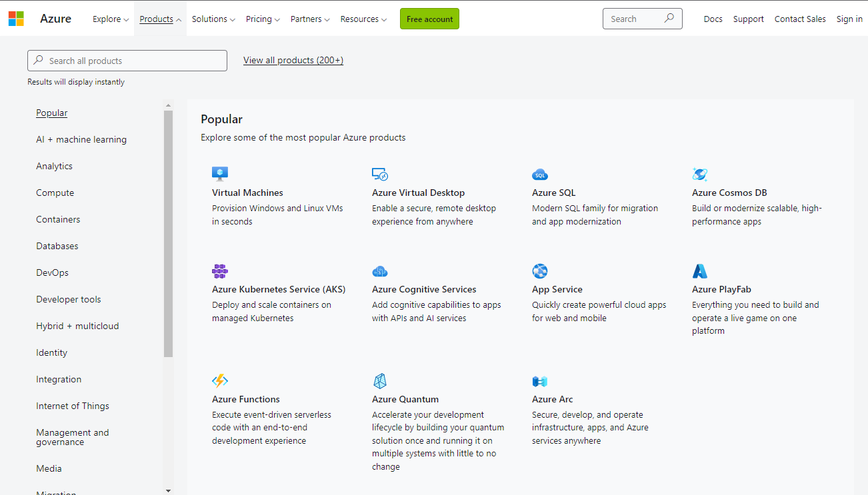Focus the Search all products field

(127, 61)
